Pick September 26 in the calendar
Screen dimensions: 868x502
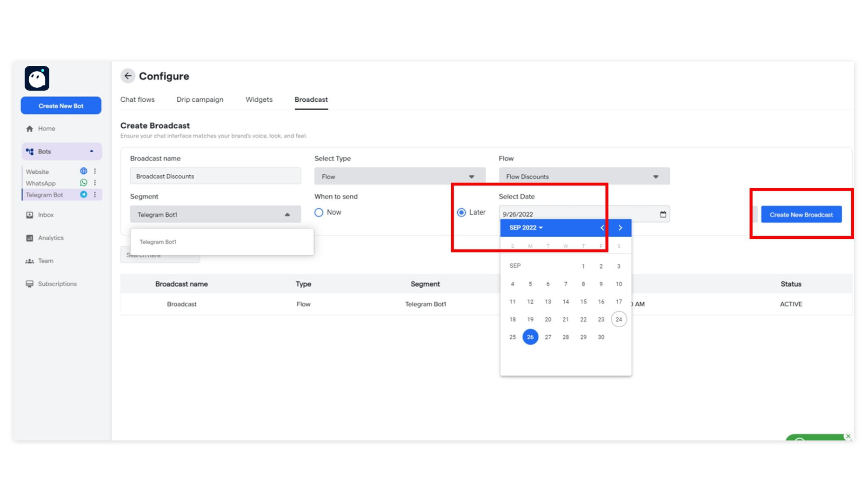click(x=530, y=337)
